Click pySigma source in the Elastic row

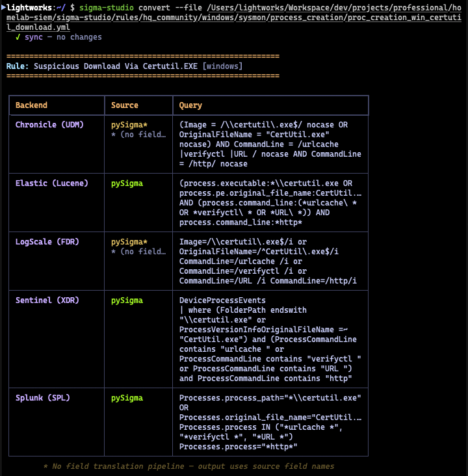[x=127, y=183]
